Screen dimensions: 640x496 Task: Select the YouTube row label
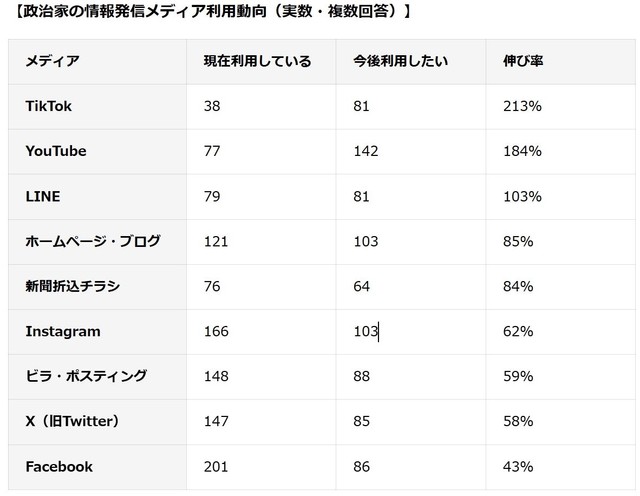(56, 151)
